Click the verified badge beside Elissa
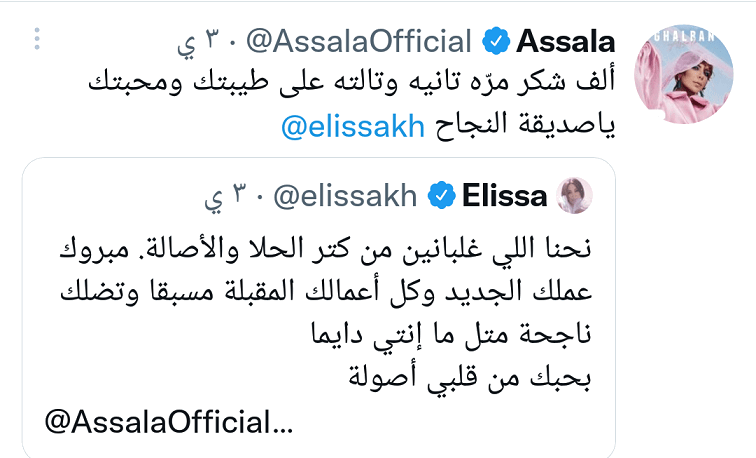Viewport: 756px width, 458px height. (x=442, y=196)
